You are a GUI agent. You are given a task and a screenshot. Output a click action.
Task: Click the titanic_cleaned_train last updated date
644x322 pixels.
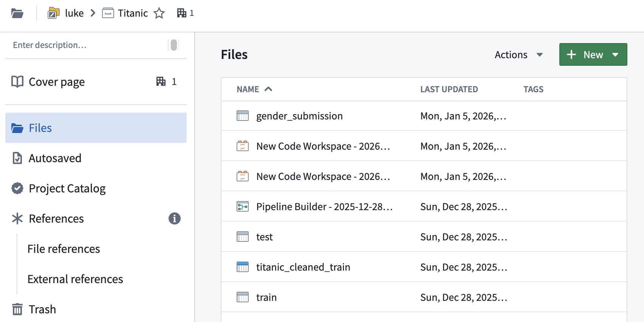pos(464,267)
